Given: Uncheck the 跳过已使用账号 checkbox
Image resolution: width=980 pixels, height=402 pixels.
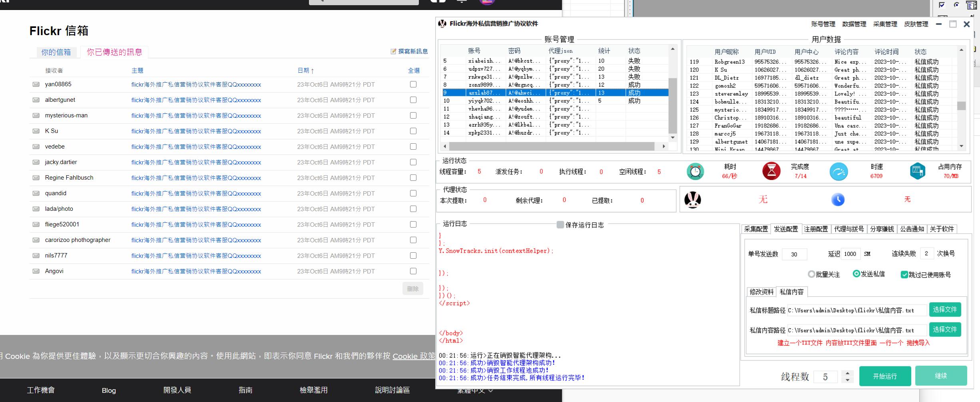Looking at the screenshot, I should 904,275.
